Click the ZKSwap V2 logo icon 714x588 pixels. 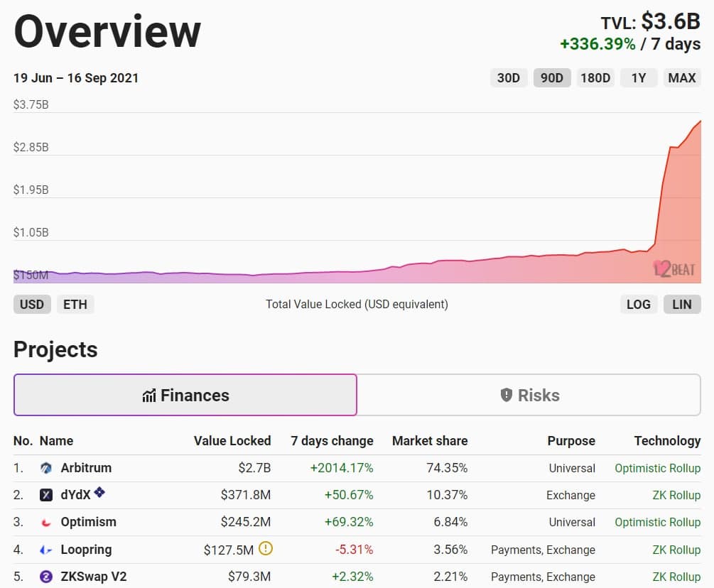46,577
